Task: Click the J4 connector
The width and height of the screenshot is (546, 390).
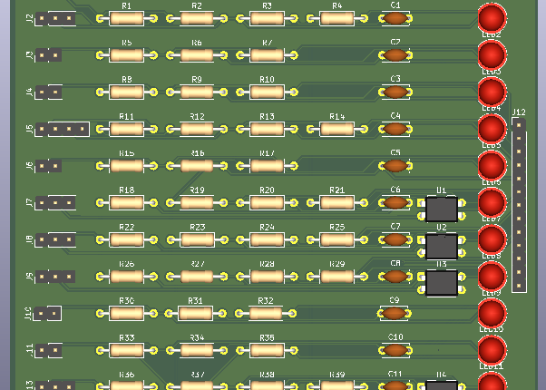Action: pos(49,92)
